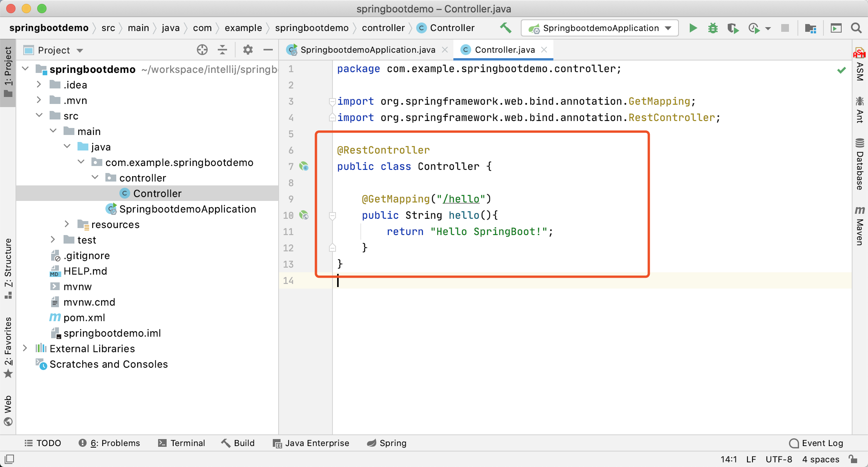Click the Run Anything icon
Viewport: 868px width, 467px height.
836,28
